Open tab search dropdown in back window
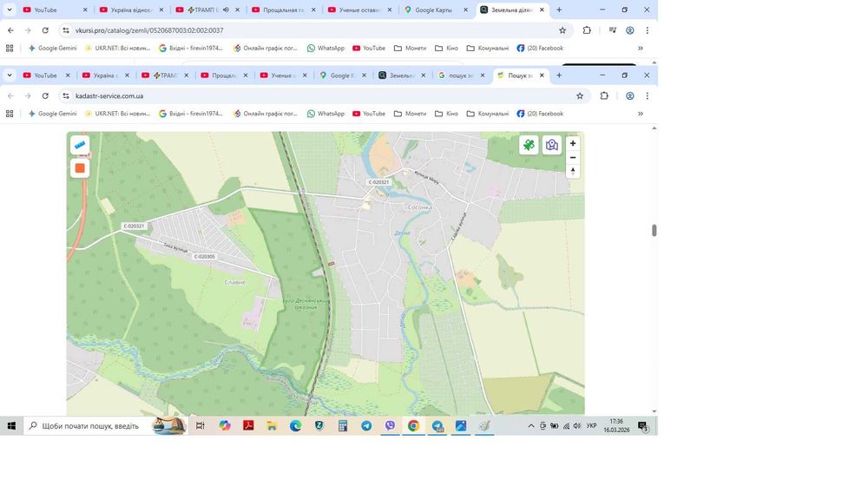 pos(10,10)
